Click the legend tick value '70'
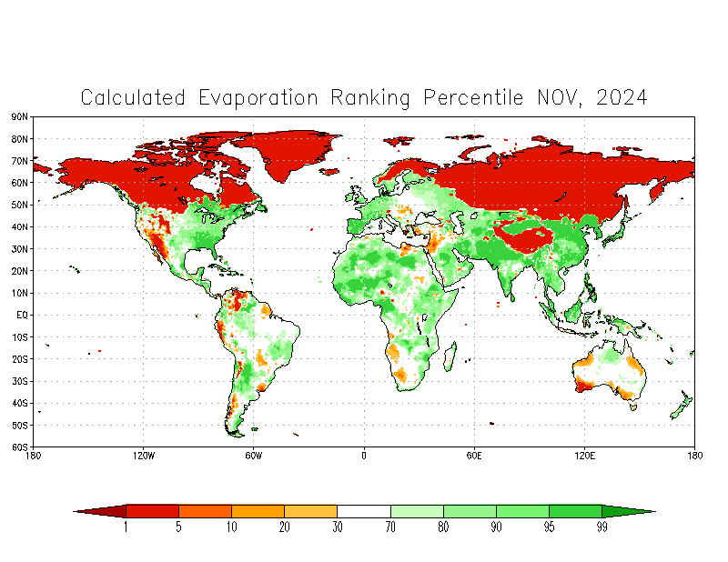Screen dimensions: 728x562 pyautogui.click(x=390, y=527)
